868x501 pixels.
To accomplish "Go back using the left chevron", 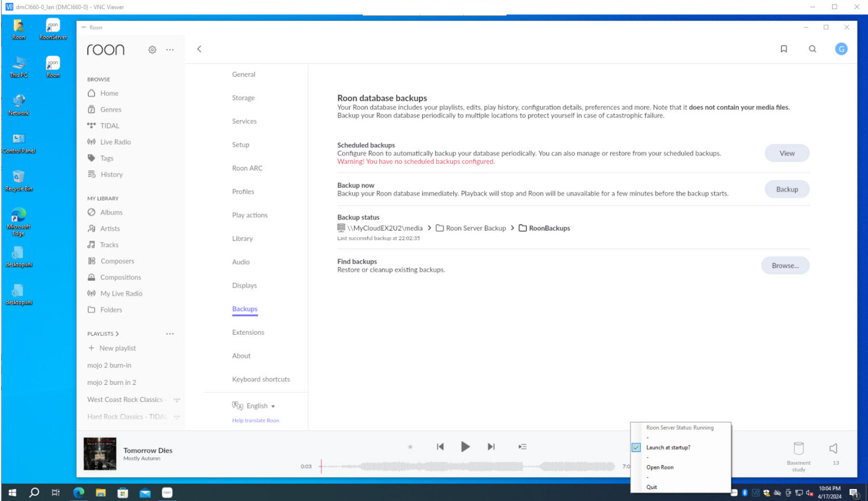I will click(199, 49).
